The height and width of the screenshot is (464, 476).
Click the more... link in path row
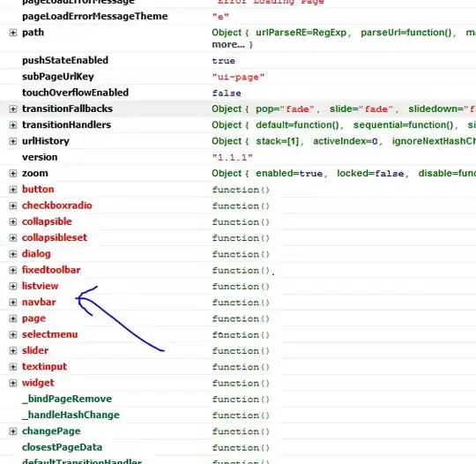228,45
